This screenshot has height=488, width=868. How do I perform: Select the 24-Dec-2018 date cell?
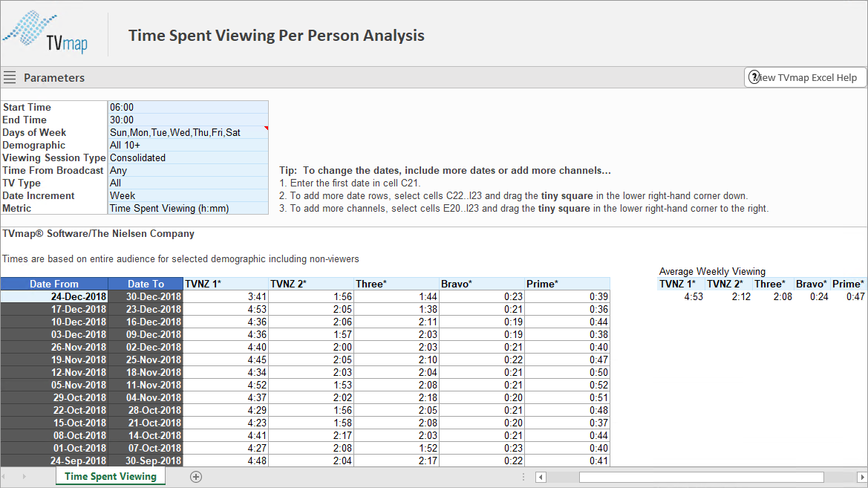[54, 296]
